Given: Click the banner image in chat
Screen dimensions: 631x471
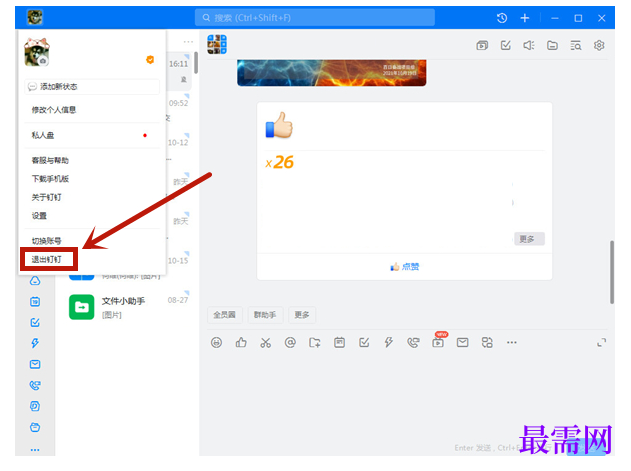Looking at the screenshot, I should pos(332,73).
